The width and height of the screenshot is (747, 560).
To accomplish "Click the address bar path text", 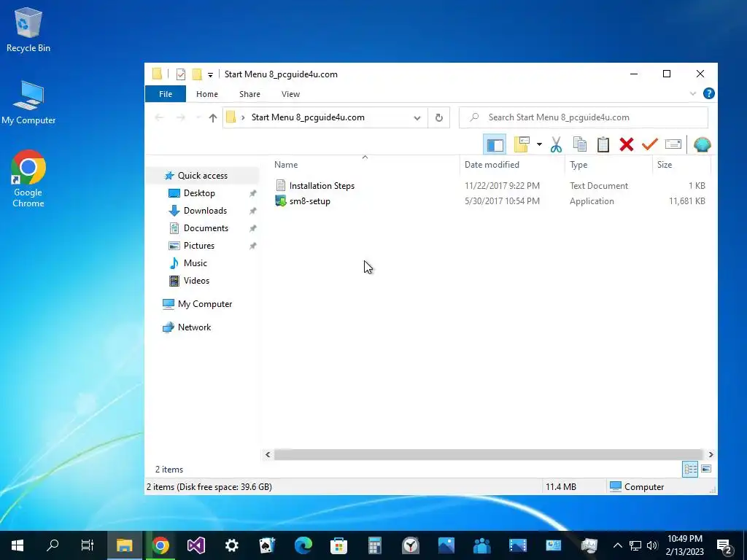I will (x=308, y=117).
